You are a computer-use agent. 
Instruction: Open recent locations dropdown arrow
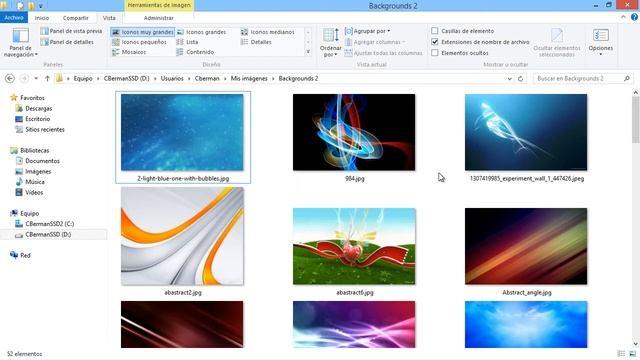click(36, 78)
